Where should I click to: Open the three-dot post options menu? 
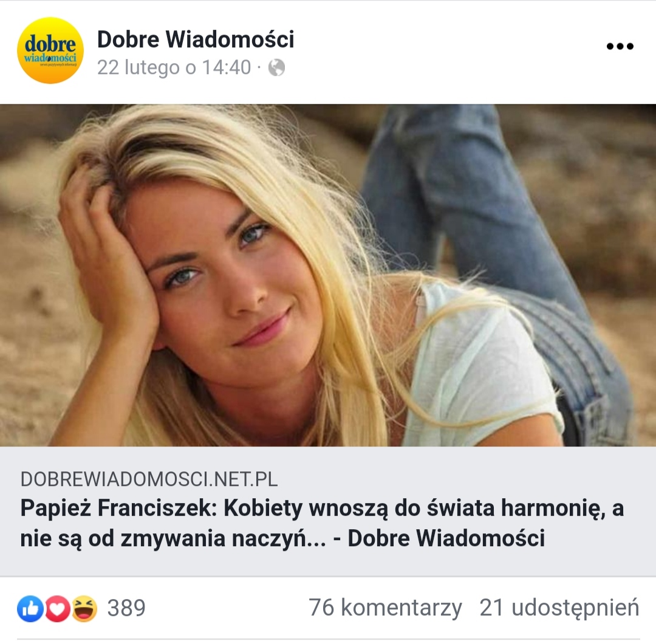point(620,46)
